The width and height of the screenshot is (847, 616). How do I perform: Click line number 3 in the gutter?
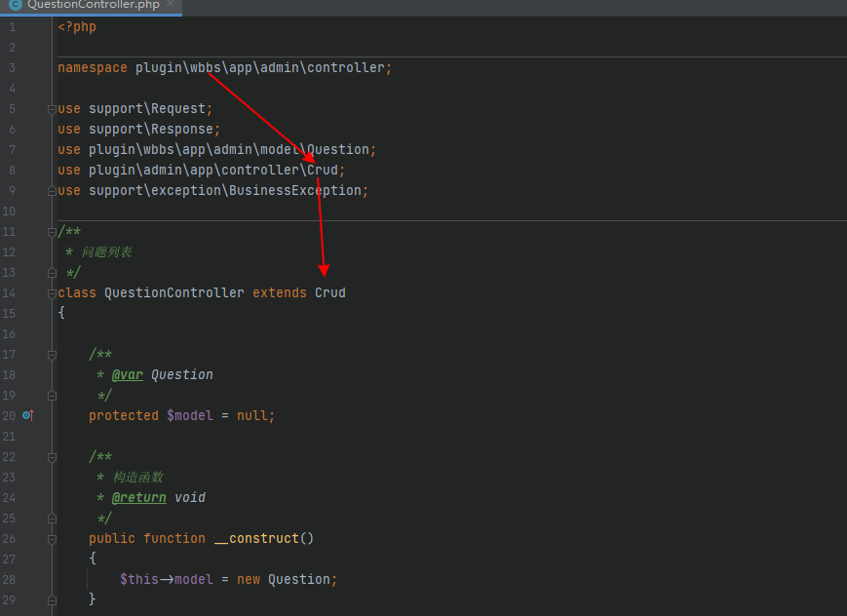(x=12, y=68)
